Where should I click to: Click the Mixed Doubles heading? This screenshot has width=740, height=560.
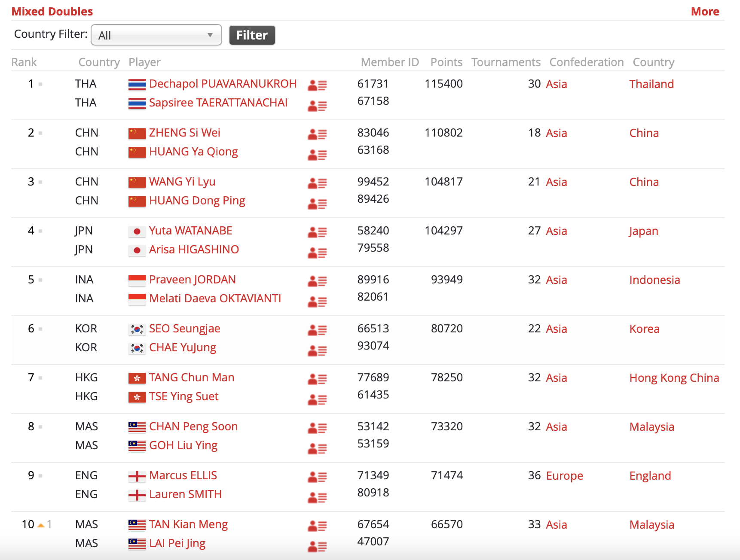(x=52, y=12)
